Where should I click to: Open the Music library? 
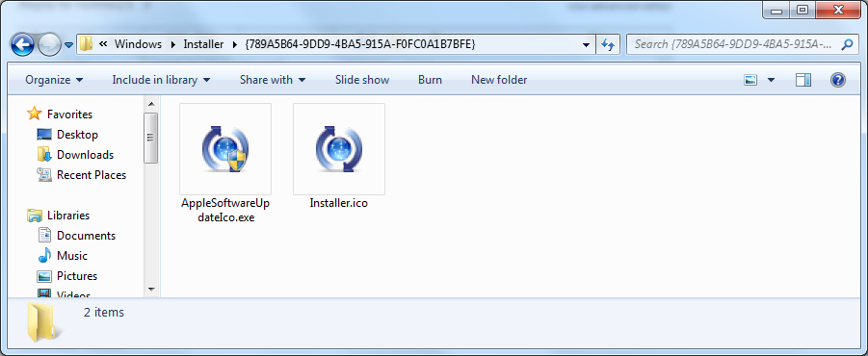[72, 256]
